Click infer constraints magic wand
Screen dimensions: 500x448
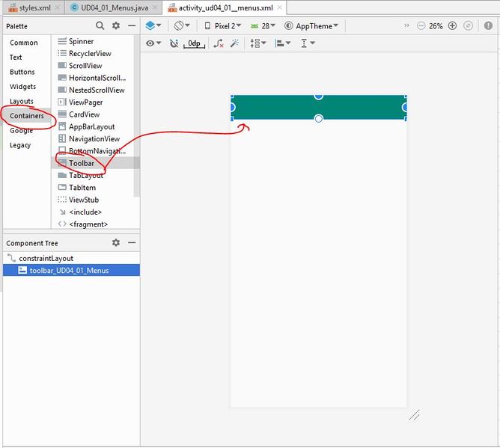click(235, 43)
